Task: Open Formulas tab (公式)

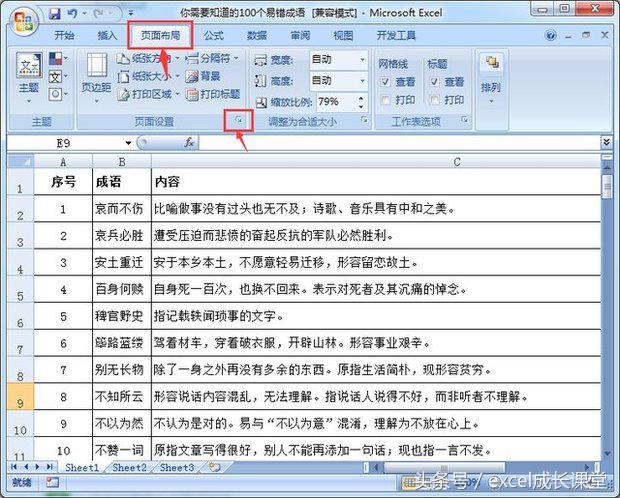Action: tap(214, 36)
